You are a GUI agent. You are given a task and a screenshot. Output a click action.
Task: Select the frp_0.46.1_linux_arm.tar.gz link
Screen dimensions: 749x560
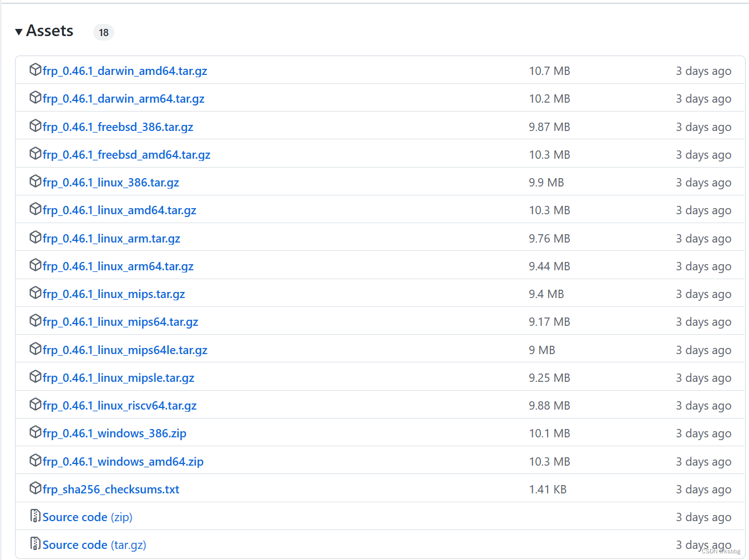(x=112, y=239)
